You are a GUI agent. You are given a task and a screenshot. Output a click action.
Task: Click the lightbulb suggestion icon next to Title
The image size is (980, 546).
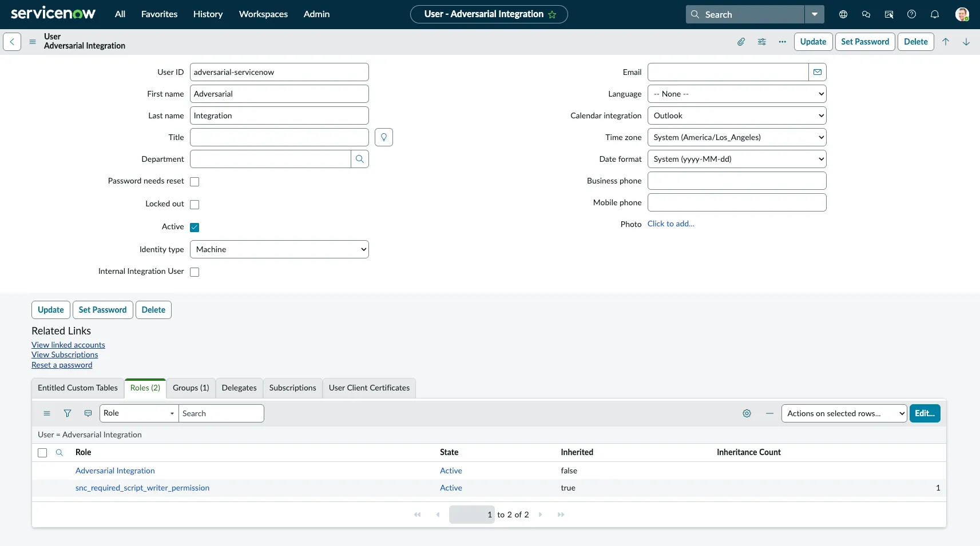coord(384,137)
